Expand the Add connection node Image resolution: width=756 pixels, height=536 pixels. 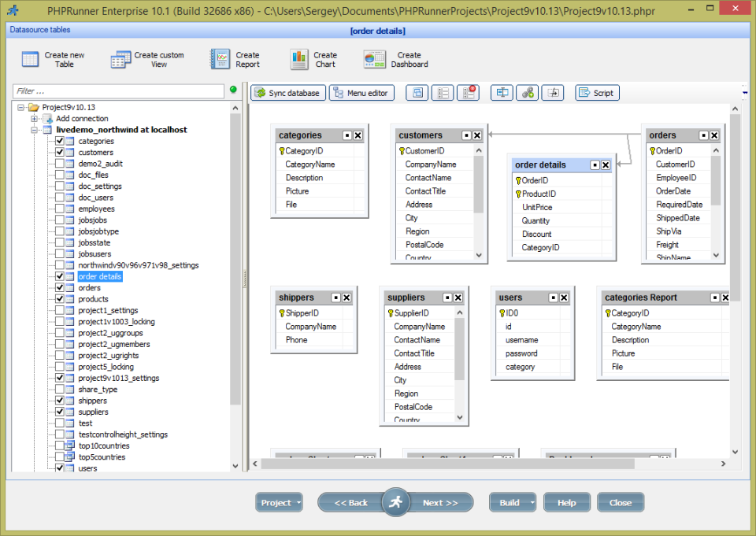click(34, 119)
